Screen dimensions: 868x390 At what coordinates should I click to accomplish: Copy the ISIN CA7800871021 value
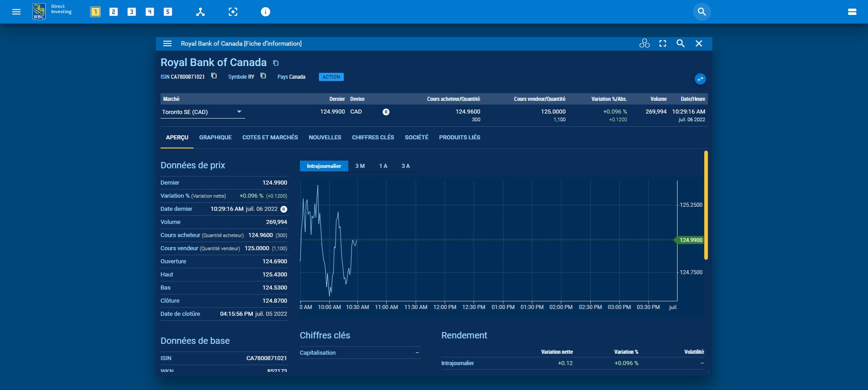214,76
